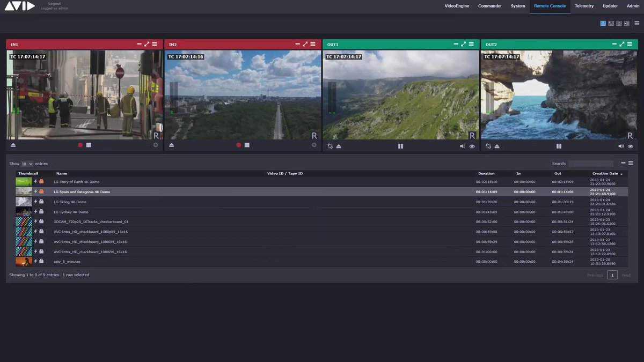Screen dimensions: 644x362
Task: Click the link icon under OUT2
Action: (488, 146)
